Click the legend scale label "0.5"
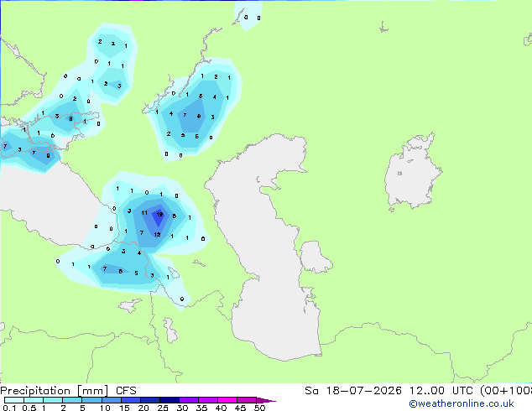The image size is (532, 411). click(x=29, y=408)
